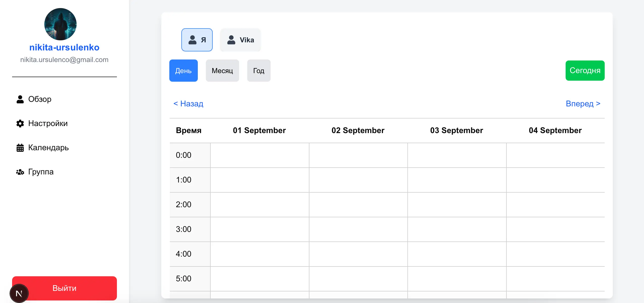Go forward using the Вперед link
644x303 pixels.
(x=583, y=104)
